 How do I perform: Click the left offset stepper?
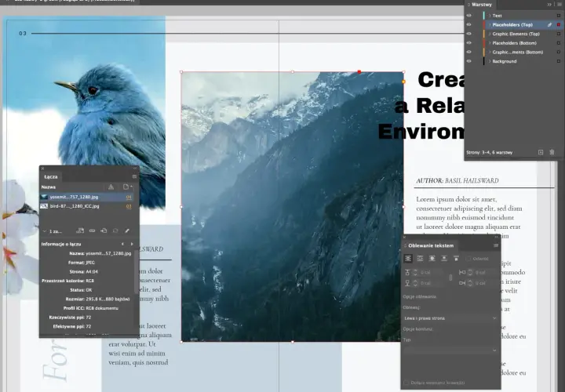tap(470, 273)
